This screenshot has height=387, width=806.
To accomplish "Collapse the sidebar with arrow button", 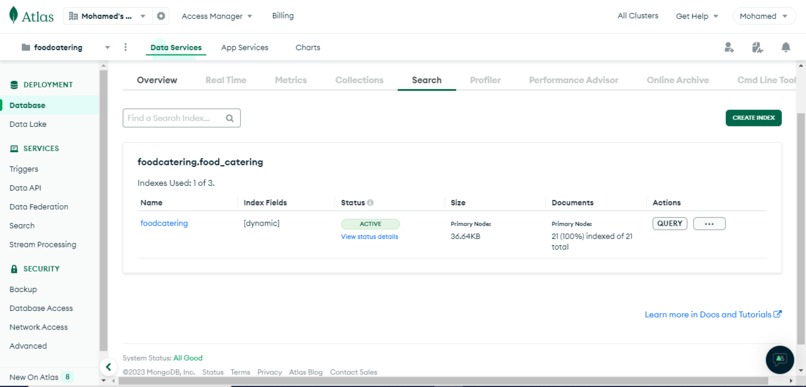I will point(108,367).
